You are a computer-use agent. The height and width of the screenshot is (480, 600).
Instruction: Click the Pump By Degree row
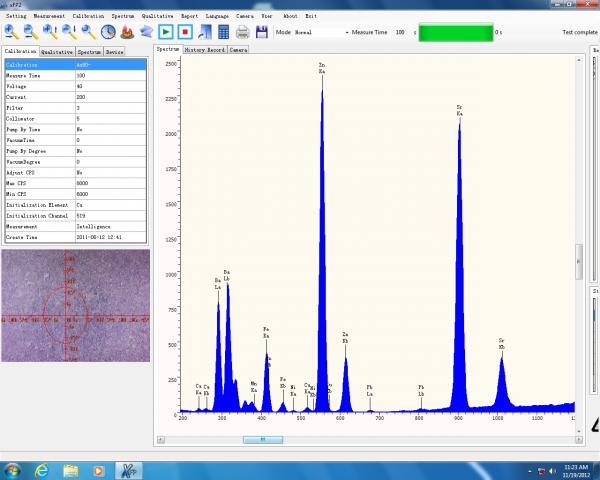pyautogui.click(x=75, y=151)
